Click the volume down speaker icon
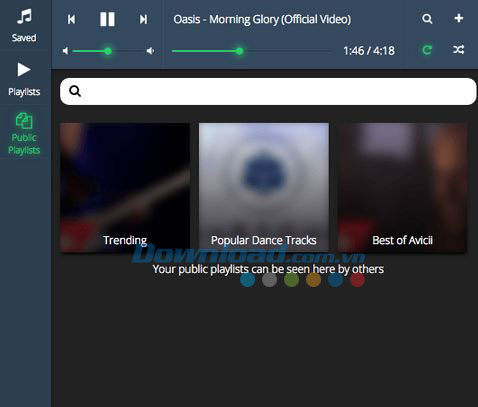This screenshot has height=407, width=478. coord(65,51)
